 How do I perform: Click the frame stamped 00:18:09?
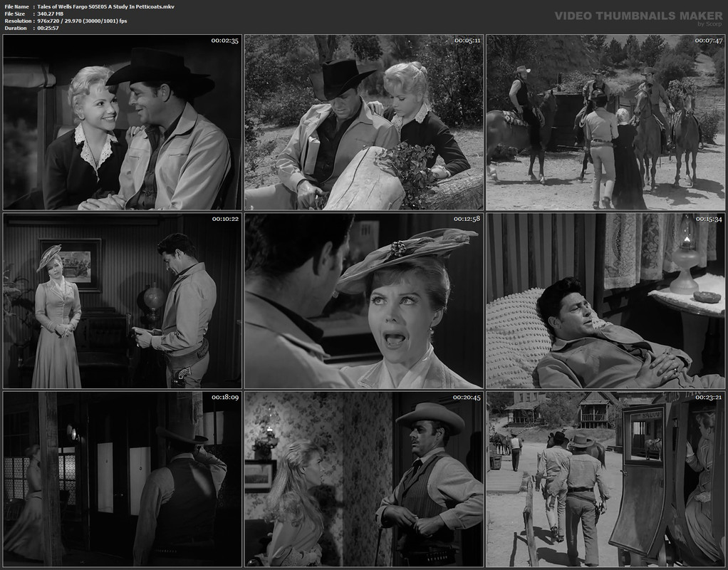tap(122, 480)
